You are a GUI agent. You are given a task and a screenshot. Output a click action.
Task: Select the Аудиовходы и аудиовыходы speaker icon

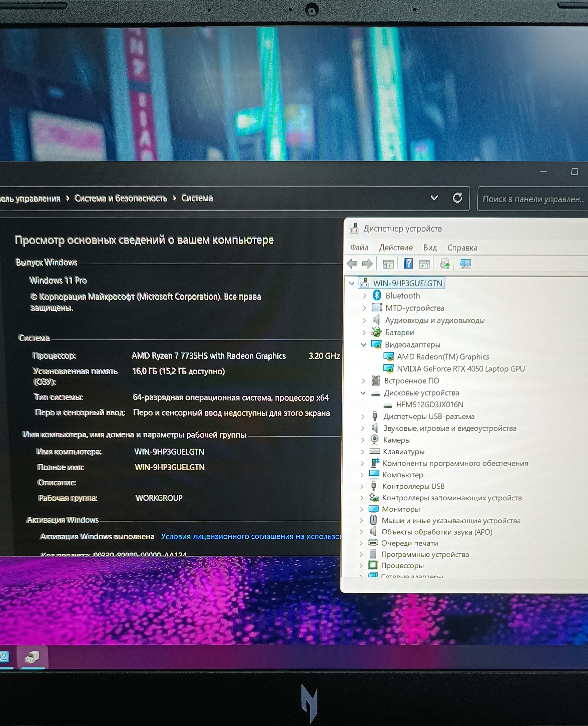click(376, 320)
